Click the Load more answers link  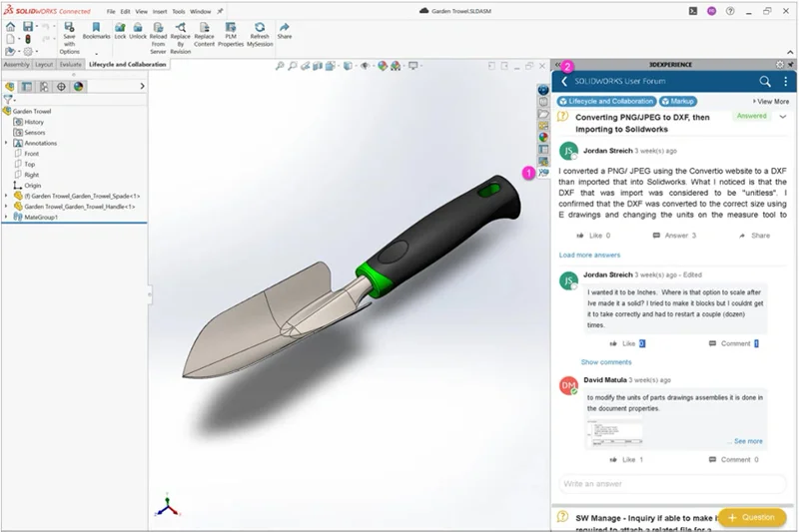pos(589,255)
